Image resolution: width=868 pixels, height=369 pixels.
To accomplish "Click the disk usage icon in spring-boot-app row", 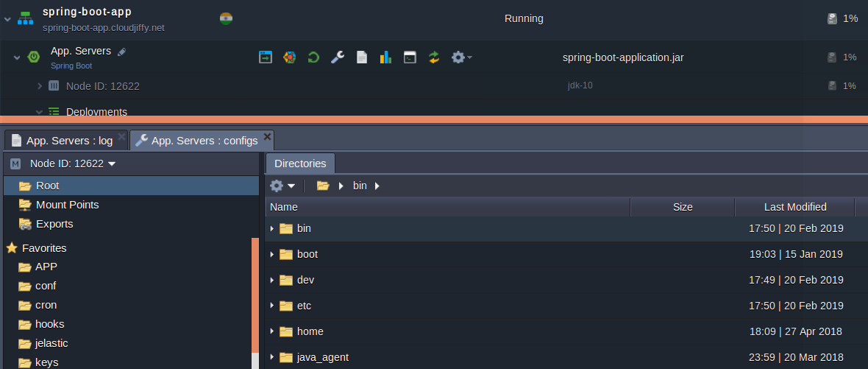I will click(x=832, y=18).
